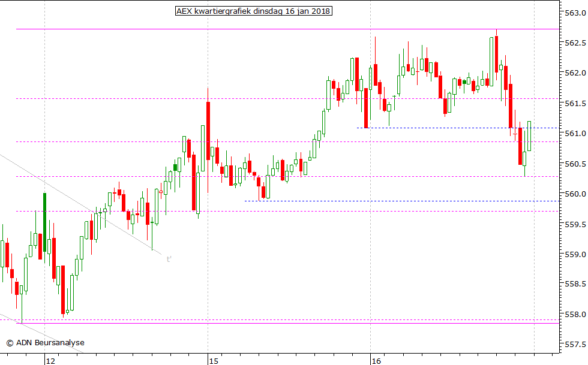Click the last hollow green candle on the chart
588x365 pixels.
click(529, 136)
